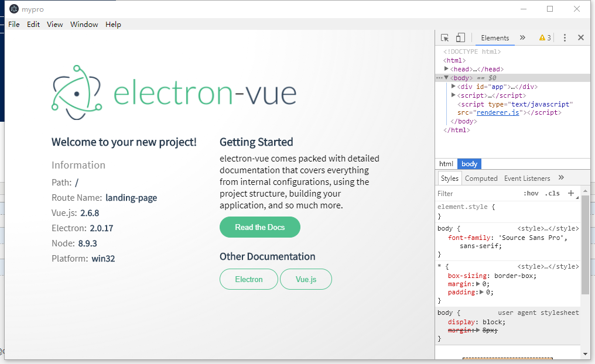Open the File menu
The image size is (595, 364).
14,24
